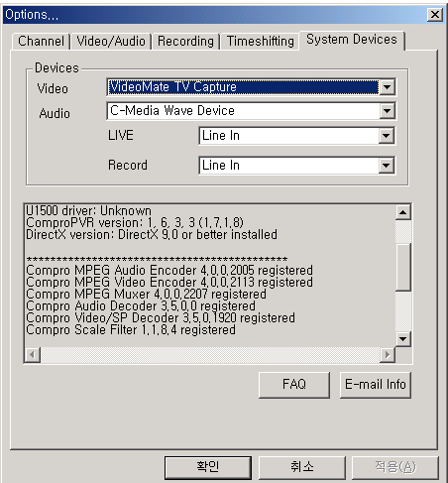Screen dimensions: 448x483
Task: Click the horizontal scroll left arrow
Action: (33, 355)
